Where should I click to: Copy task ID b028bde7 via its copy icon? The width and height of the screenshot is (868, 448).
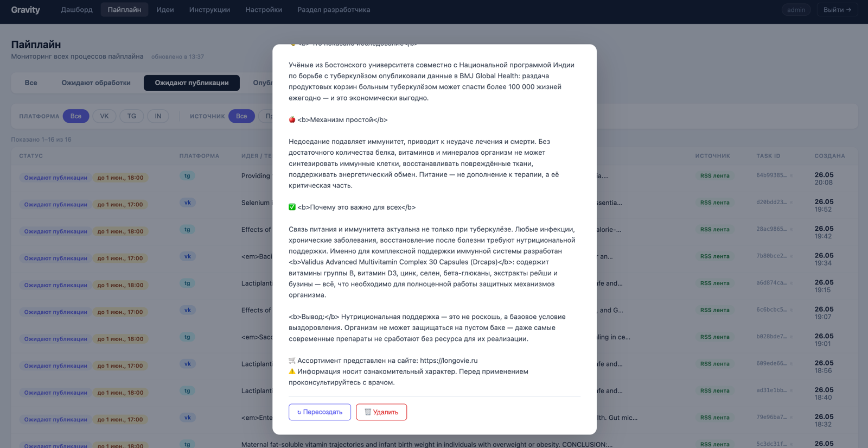[792, 337]
